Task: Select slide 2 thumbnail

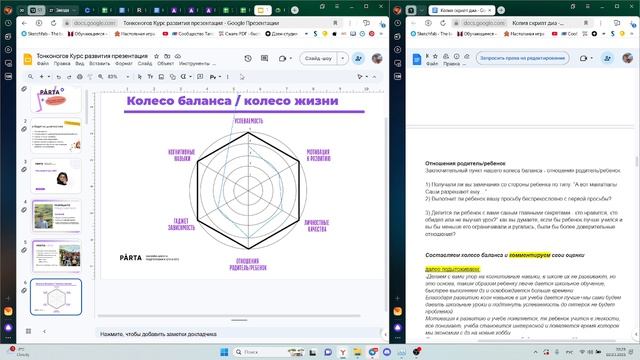Action: tap(56, 135)
